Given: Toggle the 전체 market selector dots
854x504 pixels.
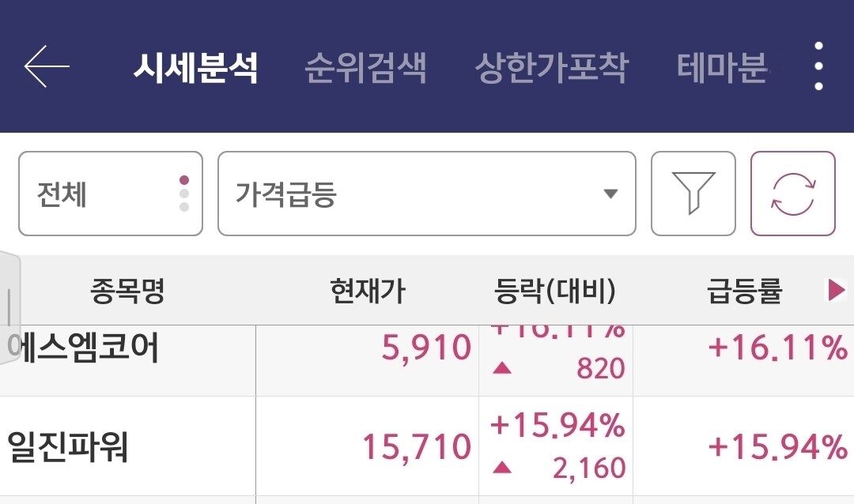Looking at the screenshot, I should [x=184, y=194].
